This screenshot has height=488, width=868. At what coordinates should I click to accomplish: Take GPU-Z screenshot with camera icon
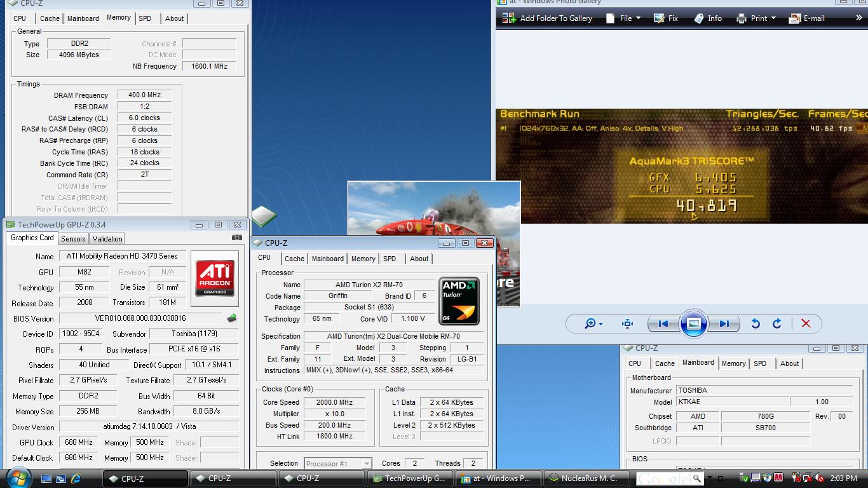click(x=237, y=238)
